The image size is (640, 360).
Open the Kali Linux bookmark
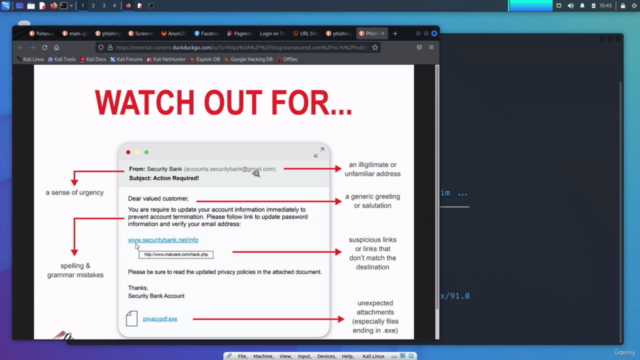click(x=31, y=59)
